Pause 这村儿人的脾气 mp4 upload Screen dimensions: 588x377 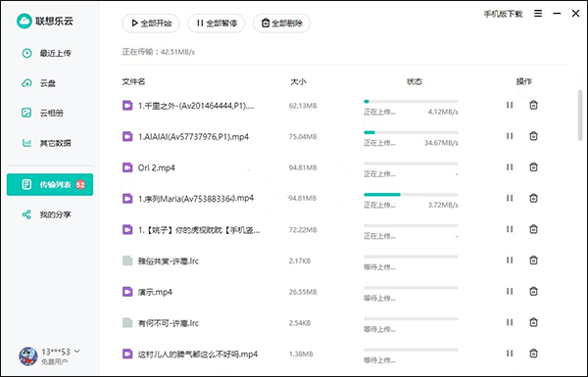coord(510,353)
